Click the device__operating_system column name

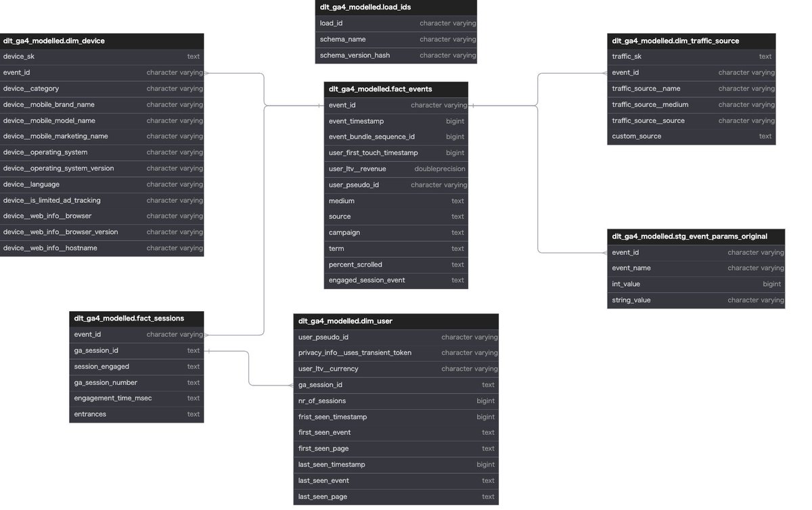[x=45, y=152]
